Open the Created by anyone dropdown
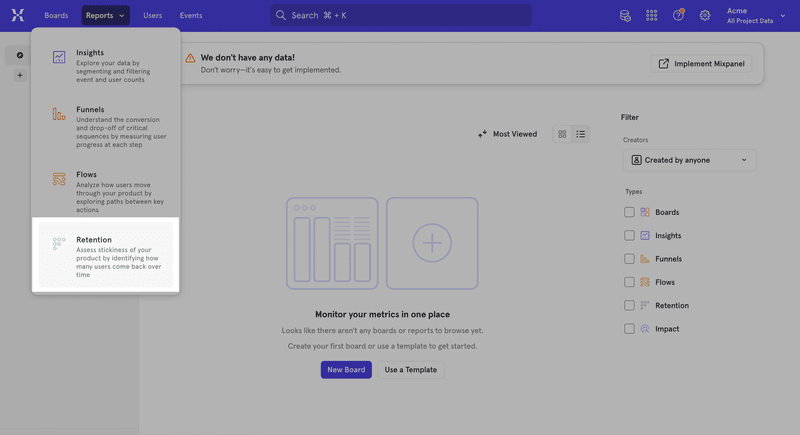This screenshot has height=435, width=800. point(690,160)
